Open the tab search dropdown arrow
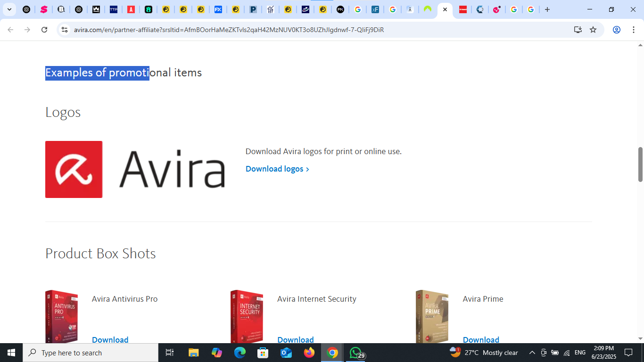 click(9, 9)
